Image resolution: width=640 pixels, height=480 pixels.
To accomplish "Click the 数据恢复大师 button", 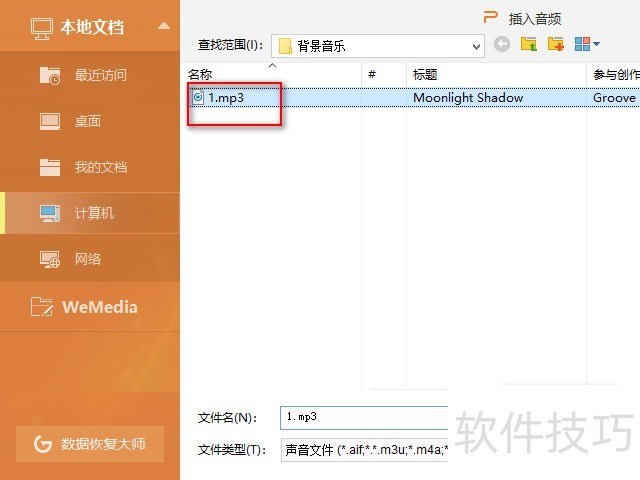I will point(90,444).
